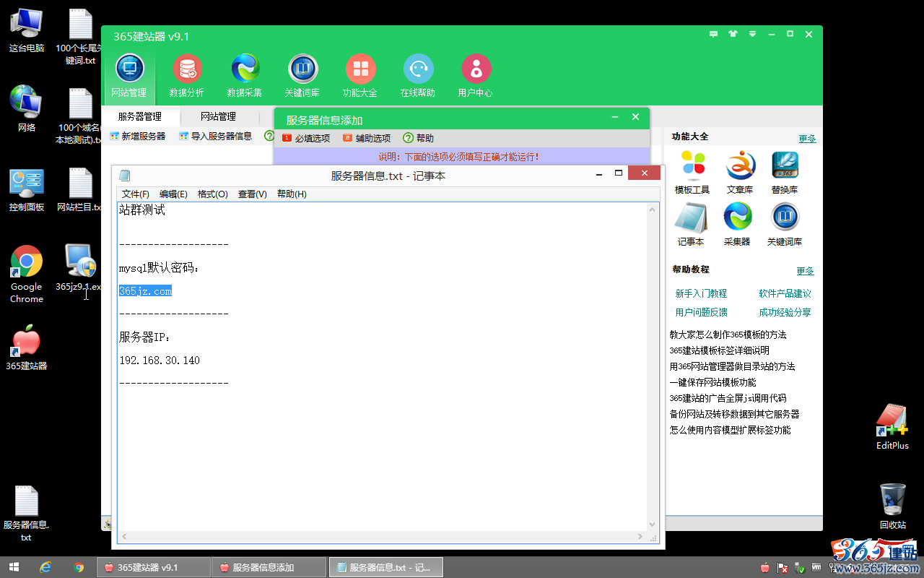The width and height of the screenshot is (924, 578).
Task: Open Notepad 帮助(H) menu
Action: [292, 194]
